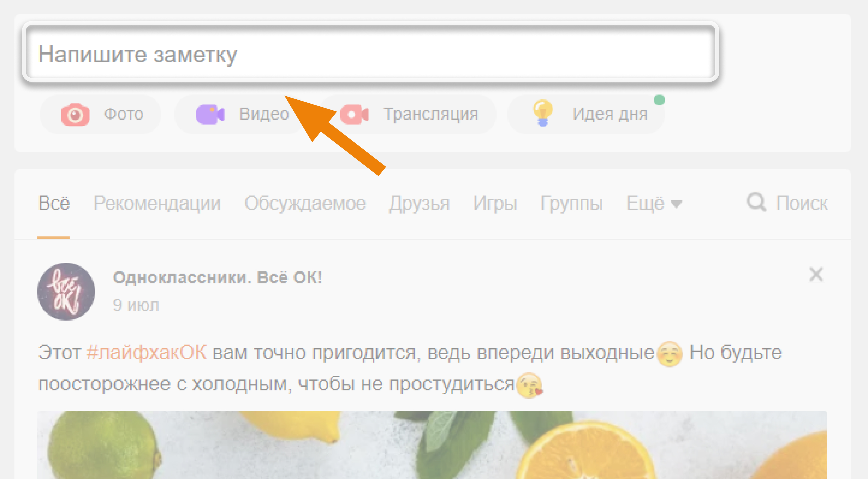Open feed Поиск text link
The height and width of the screenshot is (479, 868).
(x=802, y=203)
